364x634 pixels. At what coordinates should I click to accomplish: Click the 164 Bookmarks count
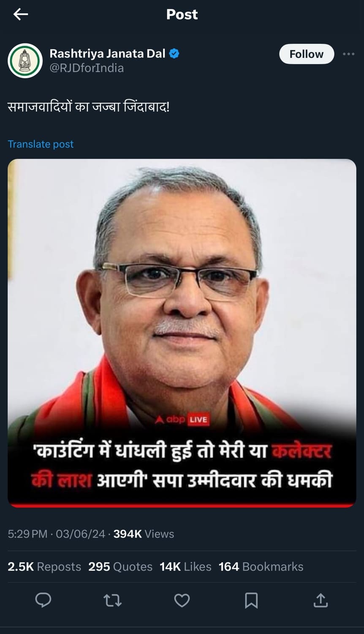point(261,566)
